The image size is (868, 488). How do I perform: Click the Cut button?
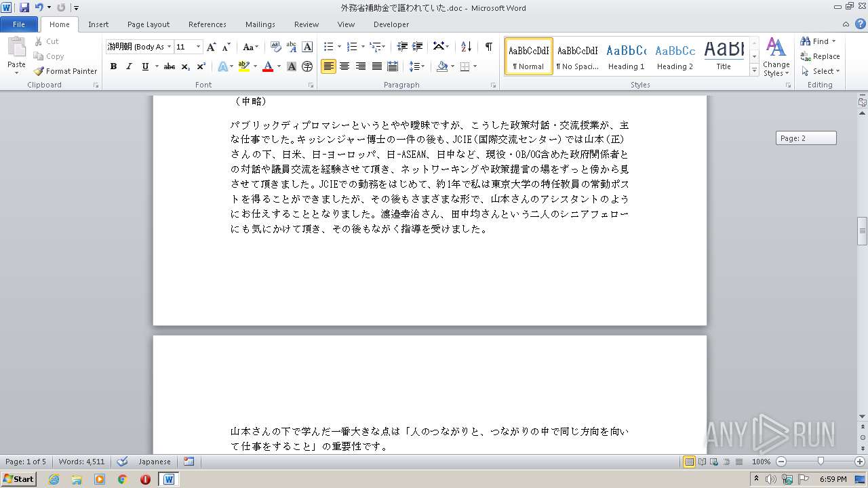tap(47, 41)
